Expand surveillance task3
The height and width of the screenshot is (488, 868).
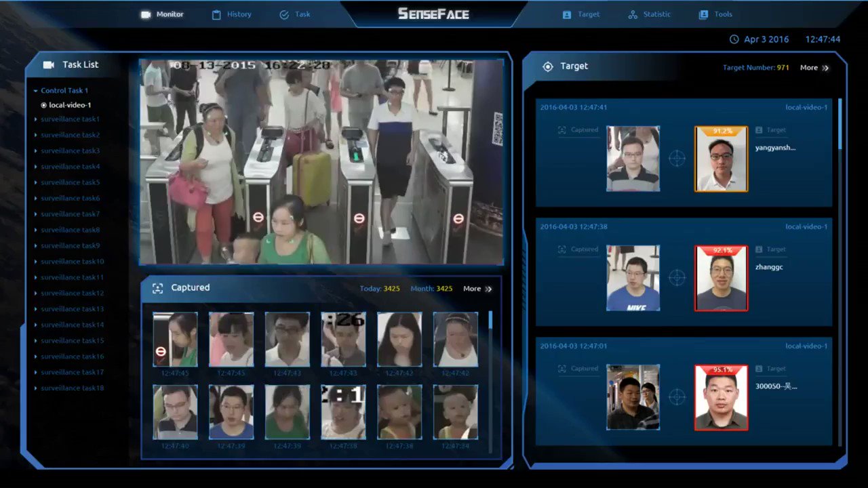coord(36,151)
